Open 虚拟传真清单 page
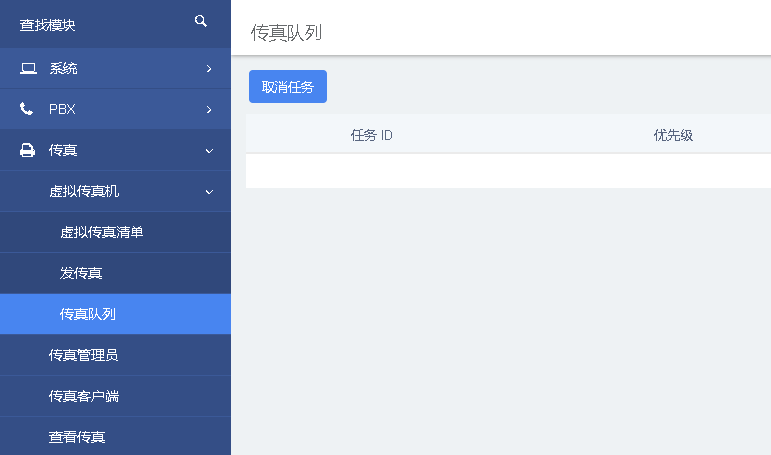The height and width of the screenshot is (455, 771). (115, 232)
